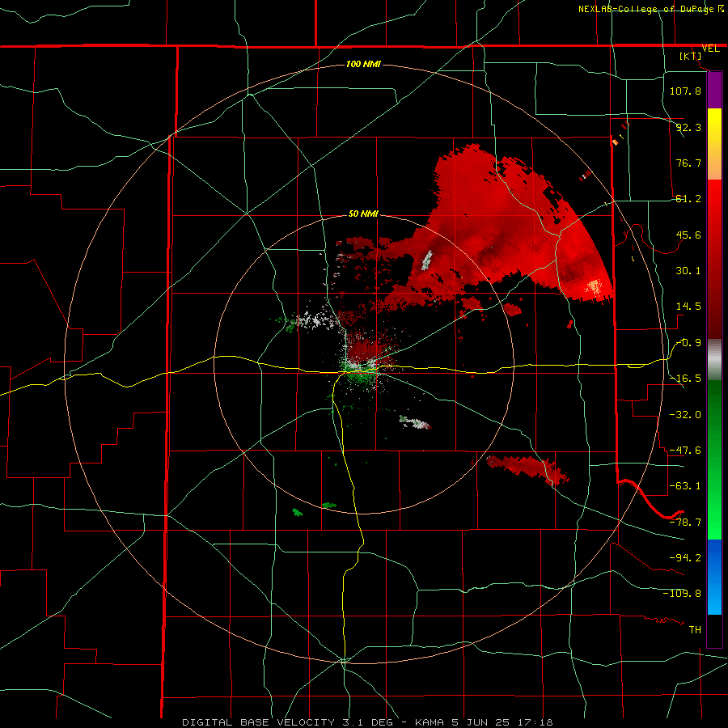Viewport: 728px width, 728px height.
Task: Click the 92.3 velocity scale value
Action: pos(688,127)
